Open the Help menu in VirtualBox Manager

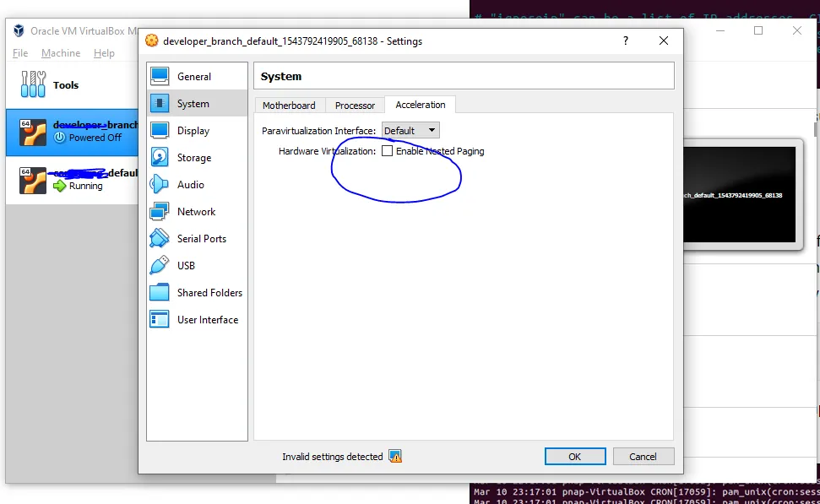coord(104,53)
